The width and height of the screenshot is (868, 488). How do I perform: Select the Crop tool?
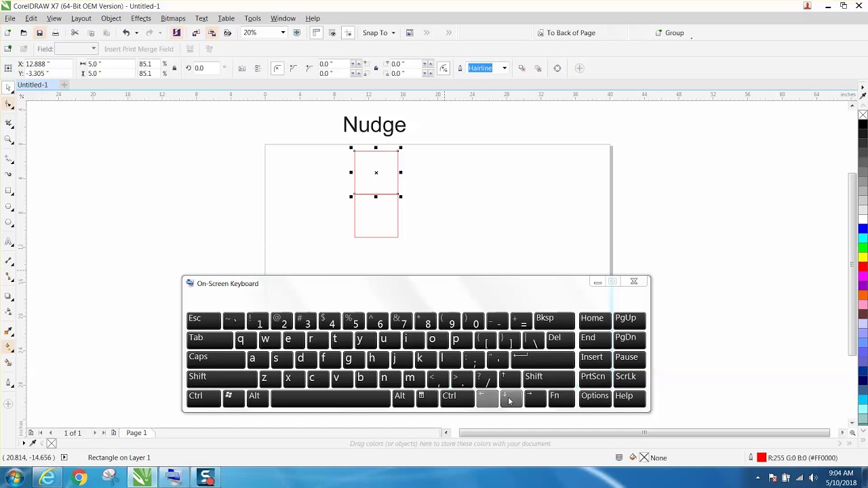(x=8, y=123)
